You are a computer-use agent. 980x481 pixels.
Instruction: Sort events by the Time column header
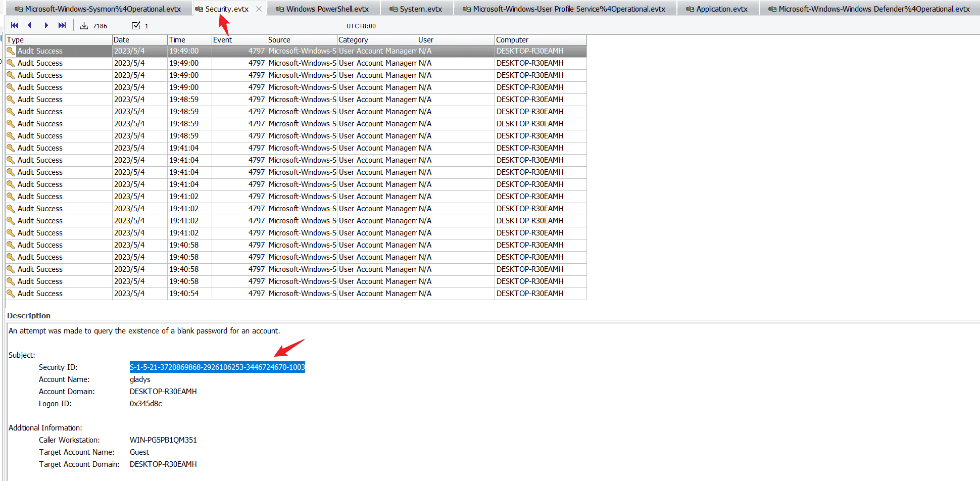pos(189,40)
